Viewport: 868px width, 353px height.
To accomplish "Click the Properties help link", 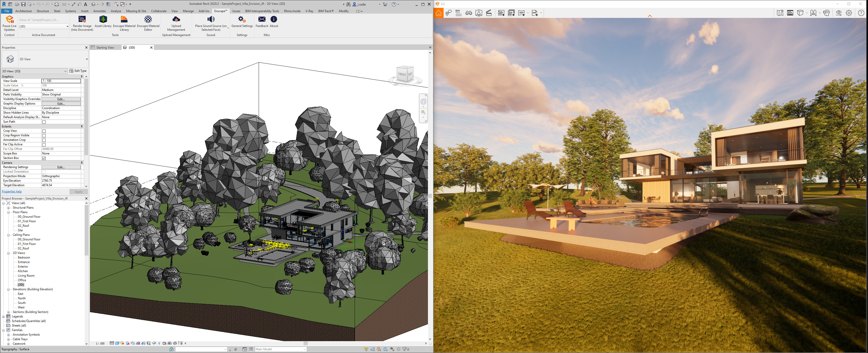I will pos(11,191).
